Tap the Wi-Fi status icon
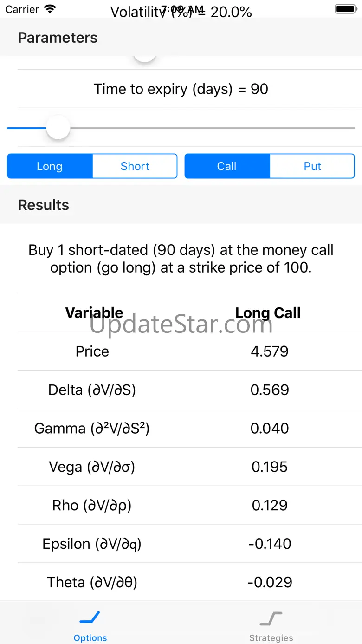 click(49, 9)
